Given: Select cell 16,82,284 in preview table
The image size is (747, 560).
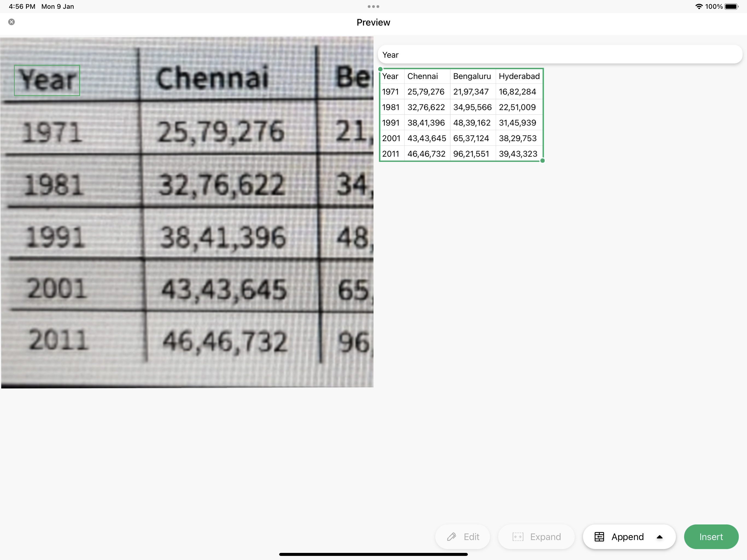Looking at the screenshot, I should [x=520, y=92].
